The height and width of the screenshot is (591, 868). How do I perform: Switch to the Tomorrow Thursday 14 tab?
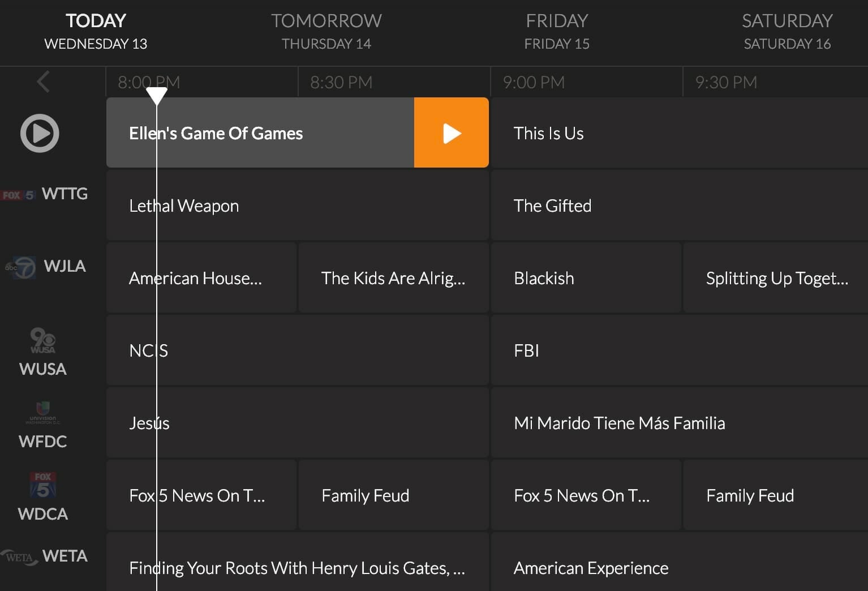(x=326, y=32)
